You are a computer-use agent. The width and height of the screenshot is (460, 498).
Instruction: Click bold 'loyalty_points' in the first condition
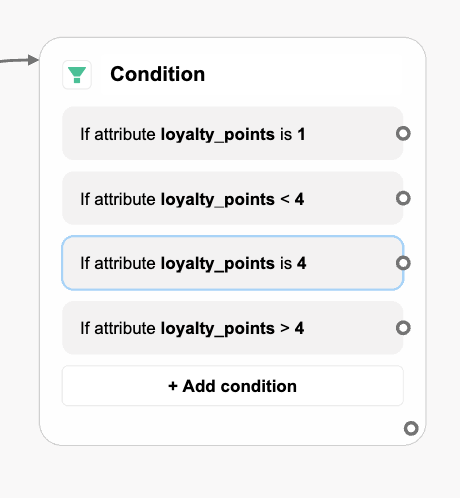[218, 135]
